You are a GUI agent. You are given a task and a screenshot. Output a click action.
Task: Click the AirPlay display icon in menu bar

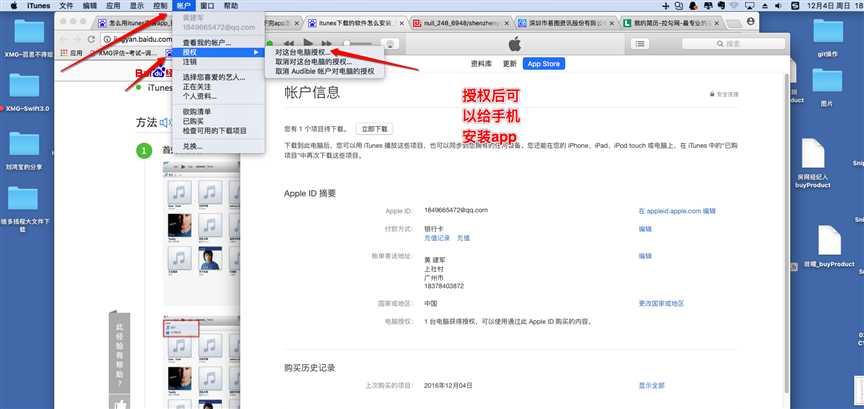pyautogui.click(x=749, y=6)
